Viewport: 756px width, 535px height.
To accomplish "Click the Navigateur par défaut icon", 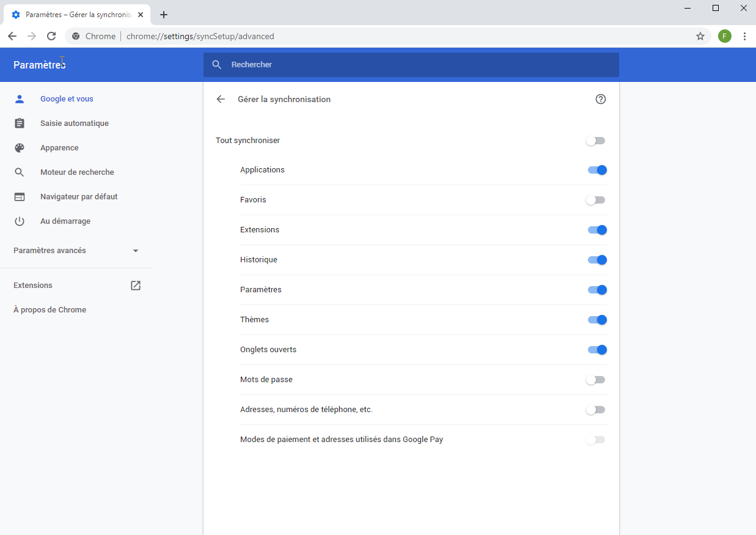I will point(20,196).
